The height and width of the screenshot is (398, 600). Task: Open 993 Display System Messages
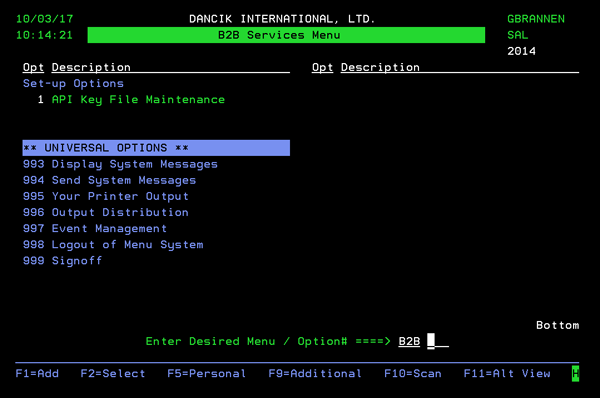click(120, 165)
